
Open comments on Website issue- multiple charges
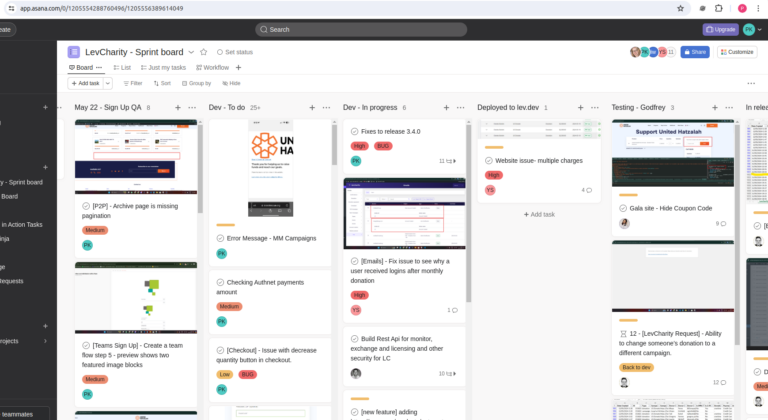(587, 190)
